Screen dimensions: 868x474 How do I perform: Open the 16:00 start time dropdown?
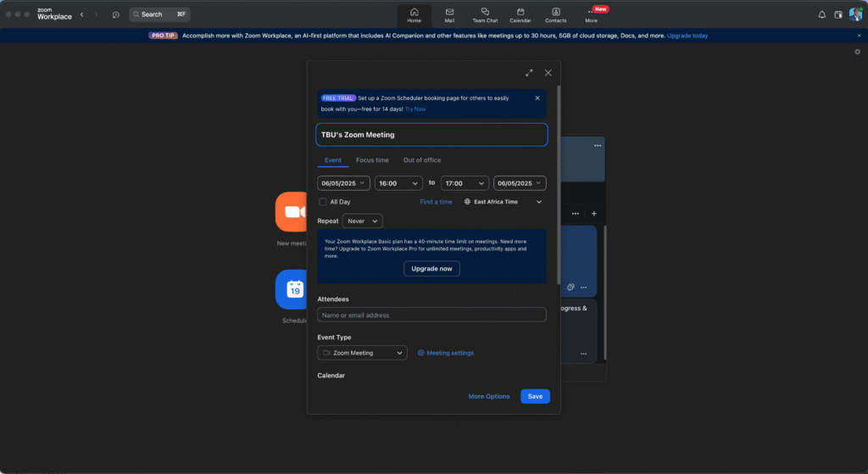pyautogui.click(x=398, y=183)
